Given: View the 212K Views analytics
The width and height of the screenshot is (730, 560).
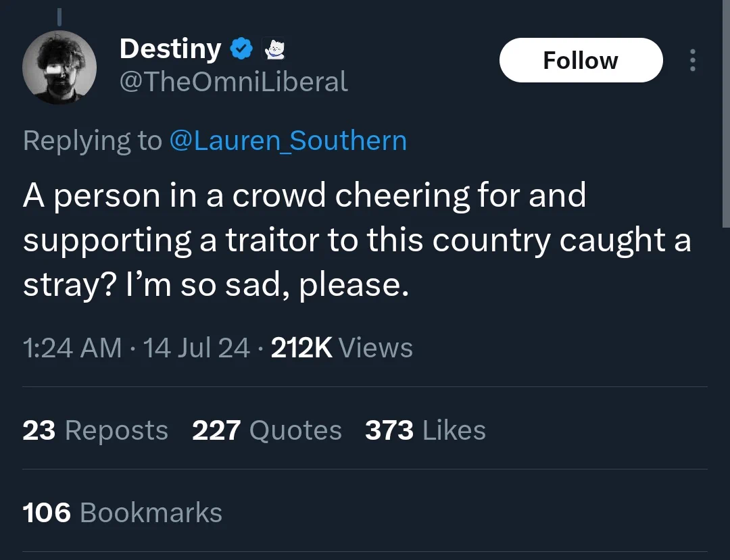Looking at the screenshot, I should pos(342,347).
